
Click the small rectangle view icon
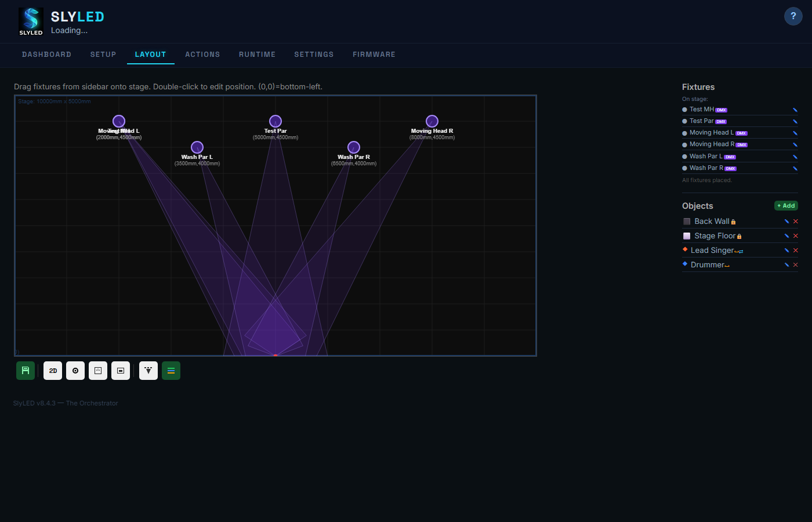click(x=121, y=371)
